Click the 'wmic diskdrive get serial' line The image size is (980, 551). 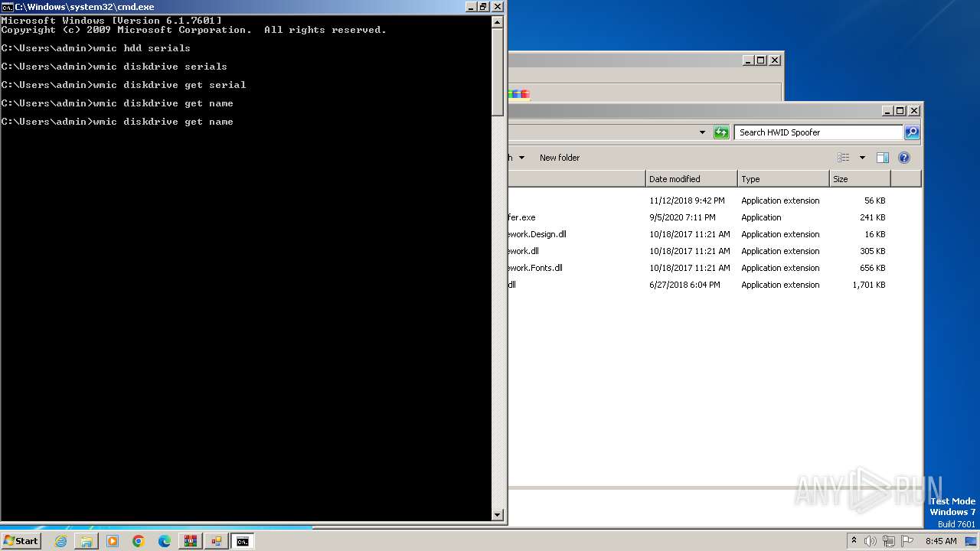[x=123, y=85]
